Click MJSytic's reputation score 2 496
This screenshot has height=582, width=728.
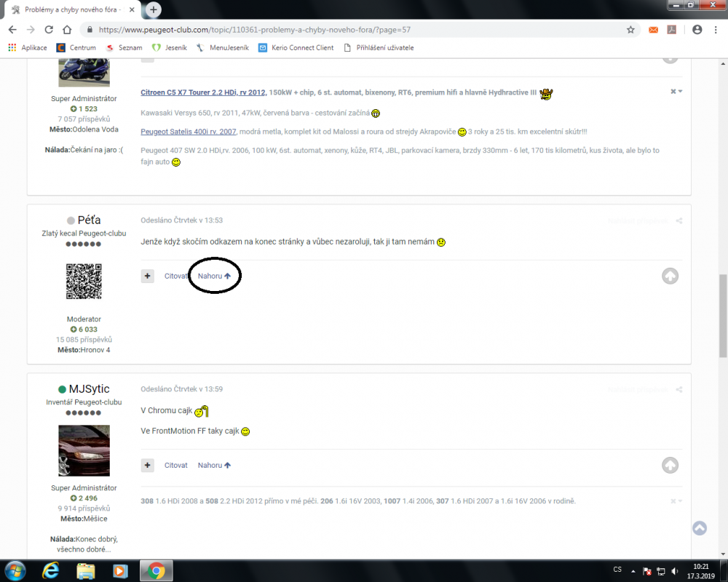84,498
